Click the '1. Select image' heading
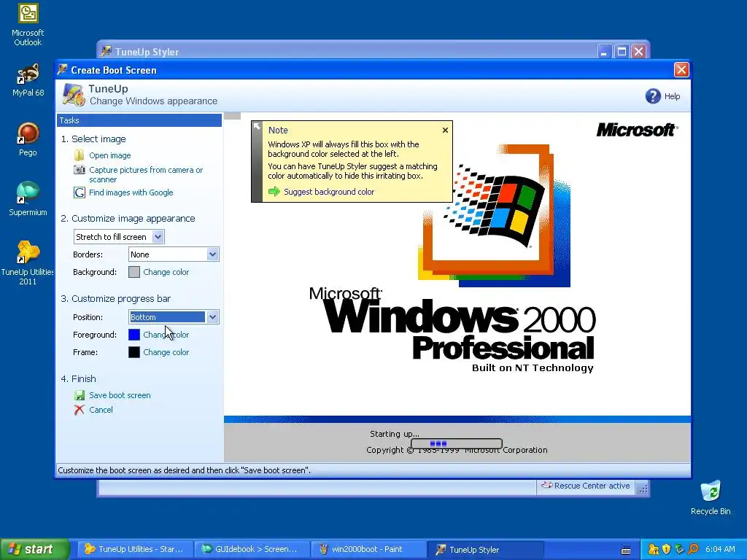The image size is (747, 560). coord(93,139)
